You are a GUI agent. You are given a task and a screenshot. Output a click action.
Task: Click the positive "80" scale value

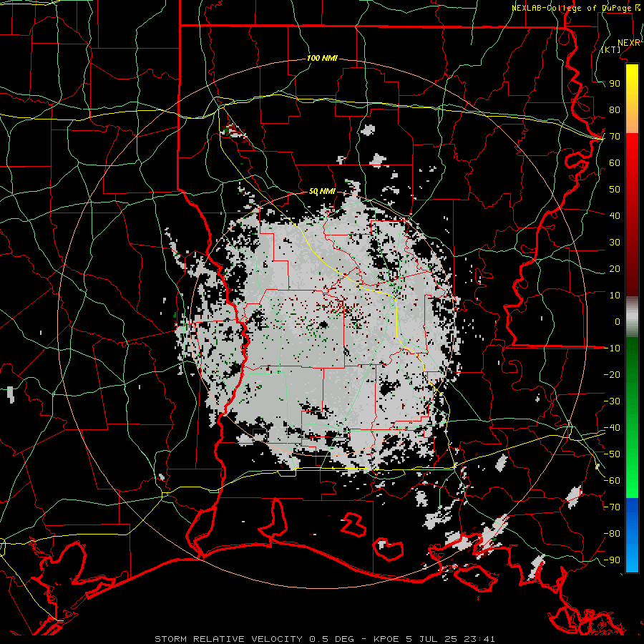pyautogui.click(x=615, y=110)
